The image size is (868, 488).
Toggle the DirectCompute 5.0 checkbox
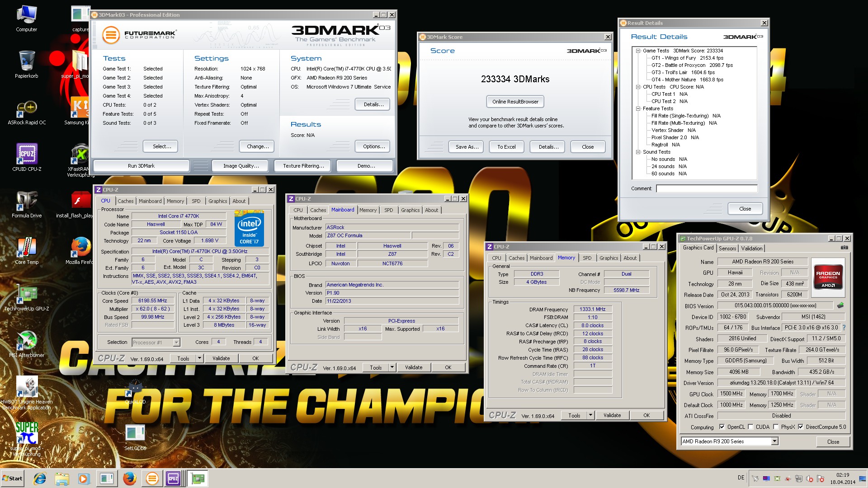pos(801,427)
